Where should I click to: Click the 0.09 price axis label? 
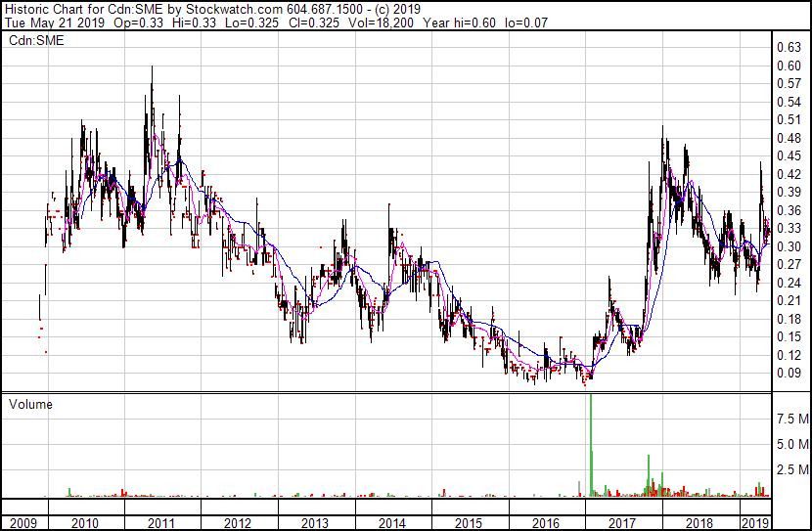point(789,374)
